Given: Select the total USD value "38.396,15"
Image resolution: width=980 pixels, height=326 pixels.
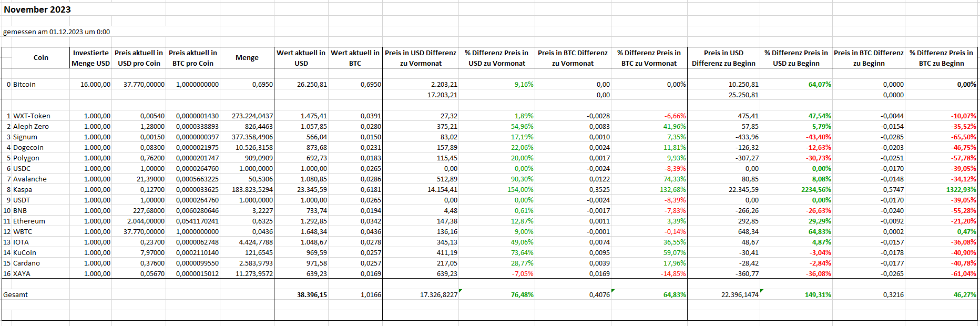Looking at the screenshot, I should [x=312, y=294].
